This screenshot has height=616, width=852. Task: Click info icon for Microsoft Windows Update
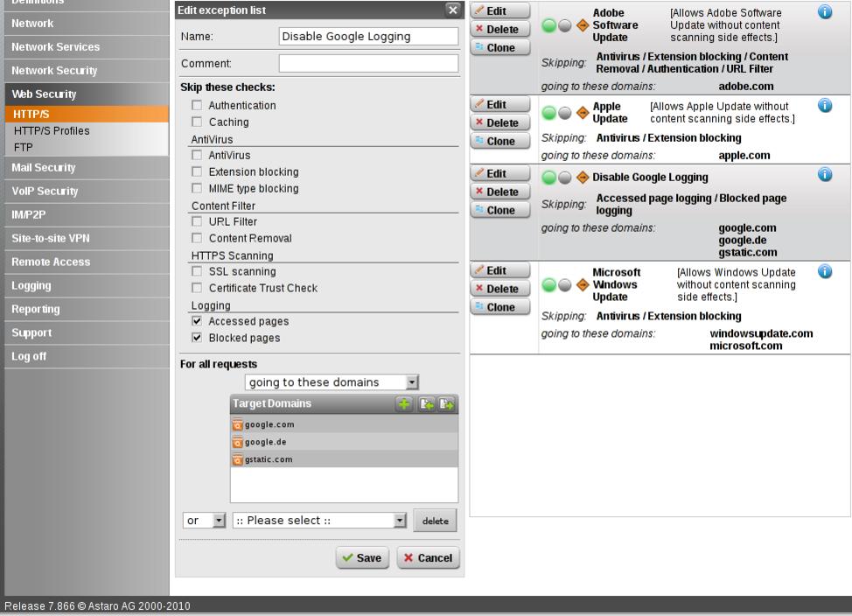click(824, 271)
